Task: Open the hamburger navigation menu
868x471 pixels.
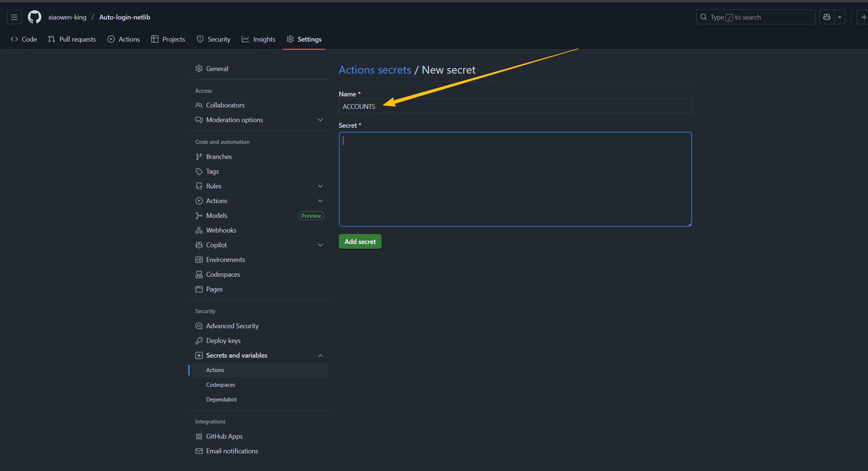Action: tap(14, 17)
